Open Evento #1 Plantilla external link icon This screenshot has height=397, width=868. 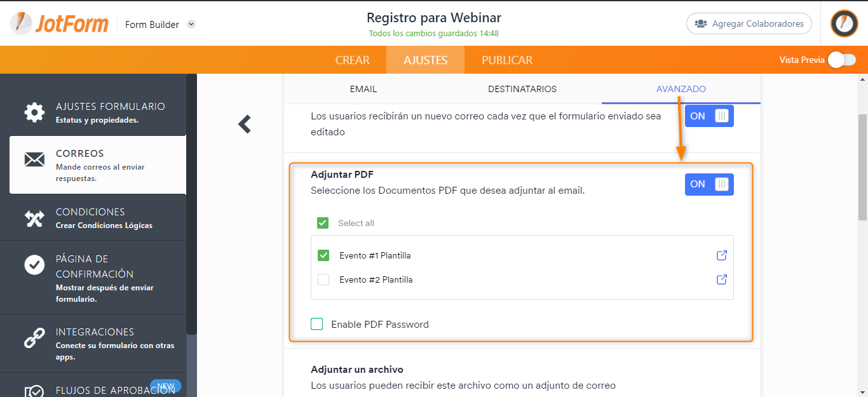[722, 255]
